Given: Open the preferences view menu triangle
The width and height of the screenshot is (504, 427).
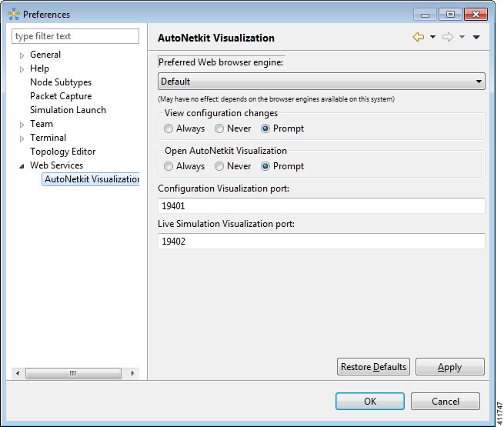Looking at the screenshot, I should click(x=476, y=37).
